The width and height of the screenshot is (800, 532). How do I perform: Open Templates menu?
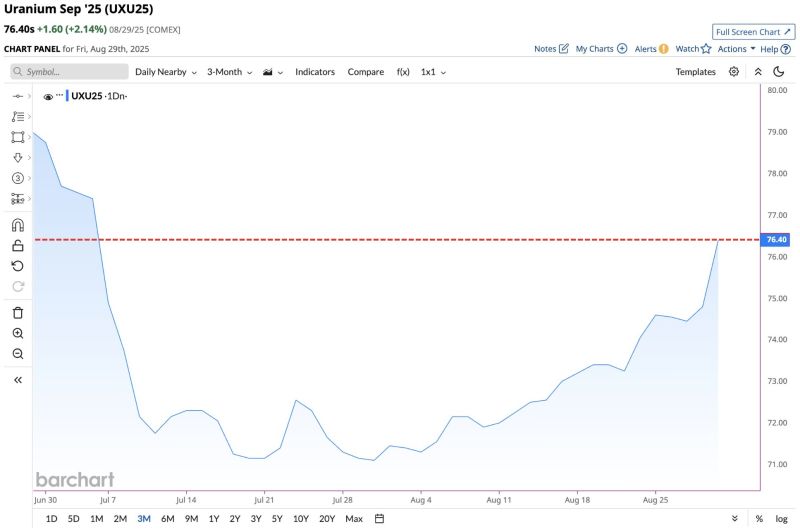point(695,72)
